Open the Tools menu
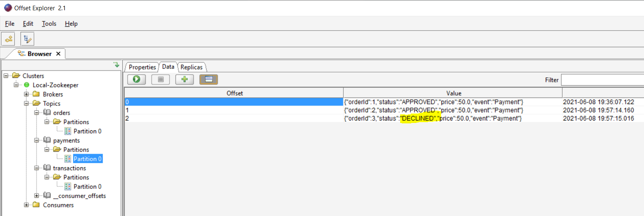Screen dimensions: 644x216 (49, 24)
